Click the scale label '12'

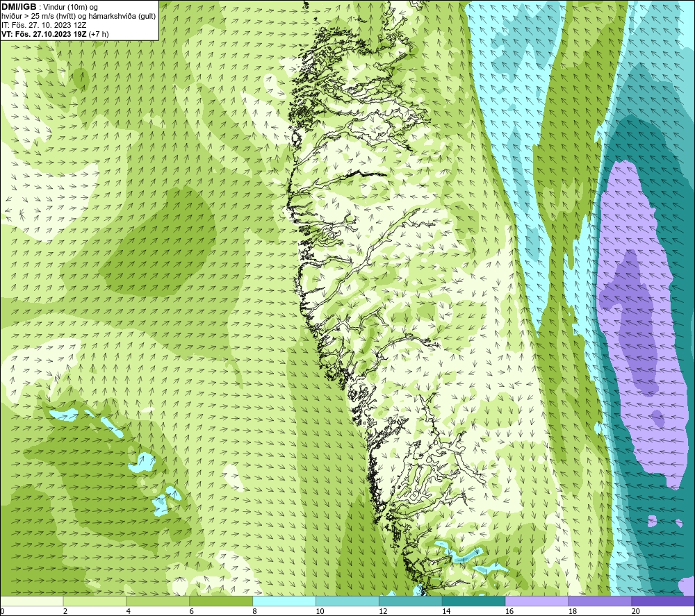tap(383, 612)
